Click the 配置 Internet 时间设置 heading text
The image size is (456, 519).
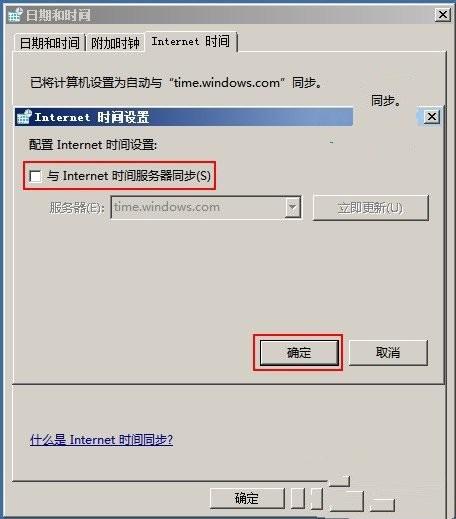(x=93, y=145)
